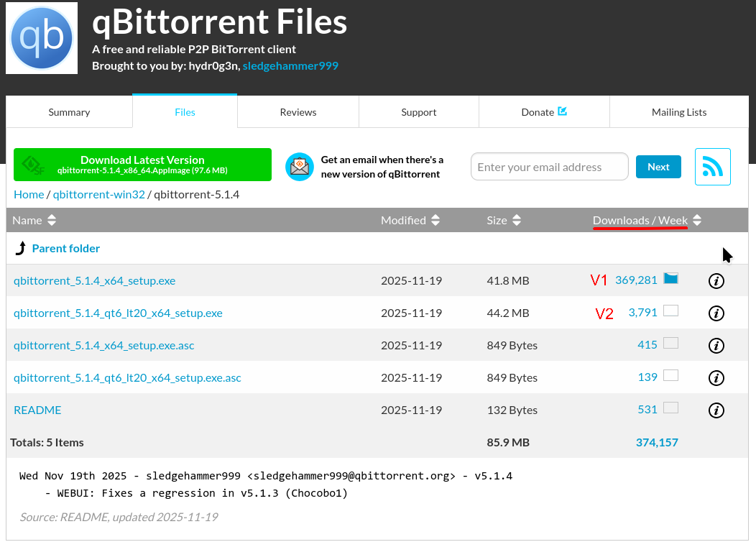
Task: Click the Totals: 5 Items text
Action: 47,442
